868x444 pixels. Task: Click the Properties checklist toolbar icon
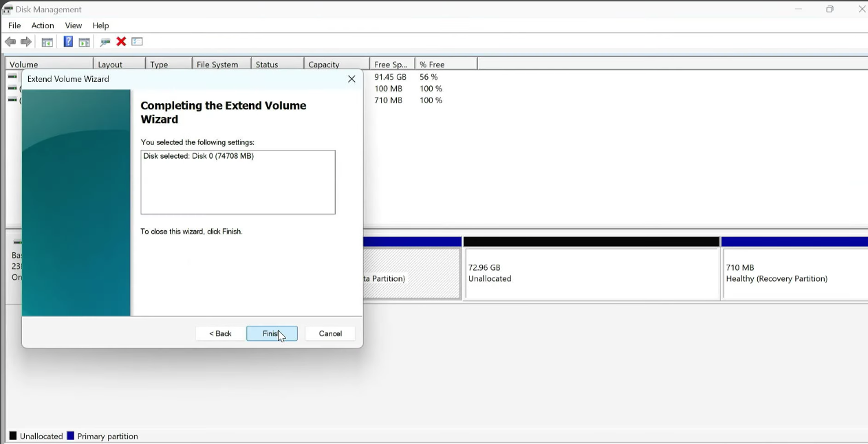click(137, 42)
